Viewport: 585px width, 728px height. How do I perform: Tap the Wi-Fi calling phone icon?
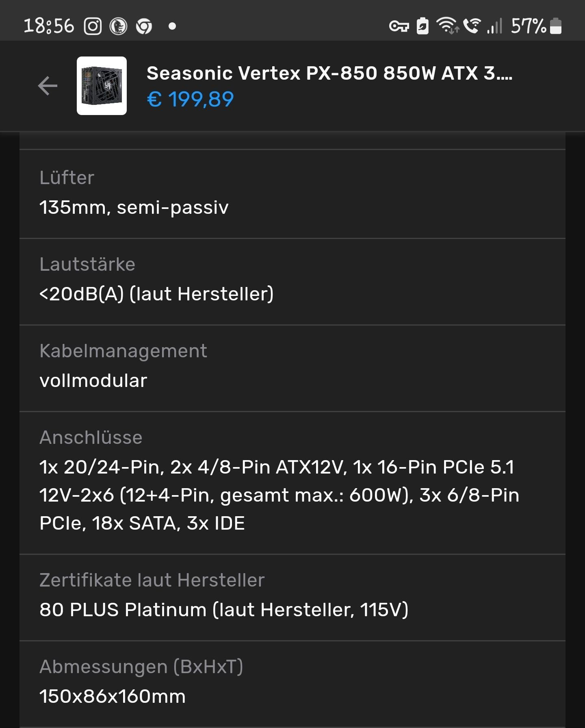pos(472,26)
